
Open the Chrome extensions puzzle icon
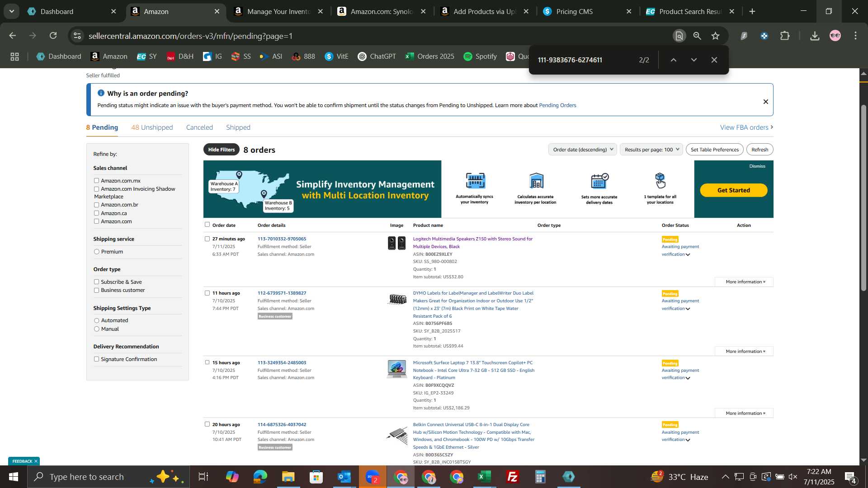tap(785, 36)
